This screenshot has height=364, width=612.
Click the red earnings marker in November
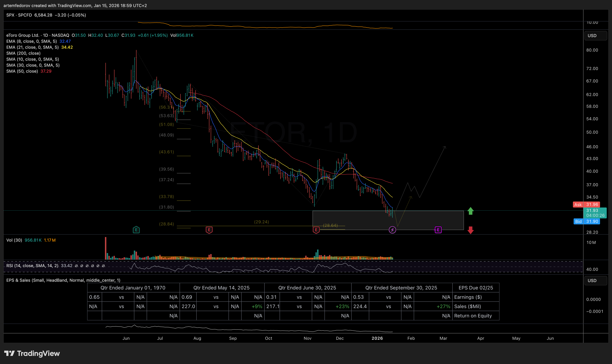(x=316, y=230)
